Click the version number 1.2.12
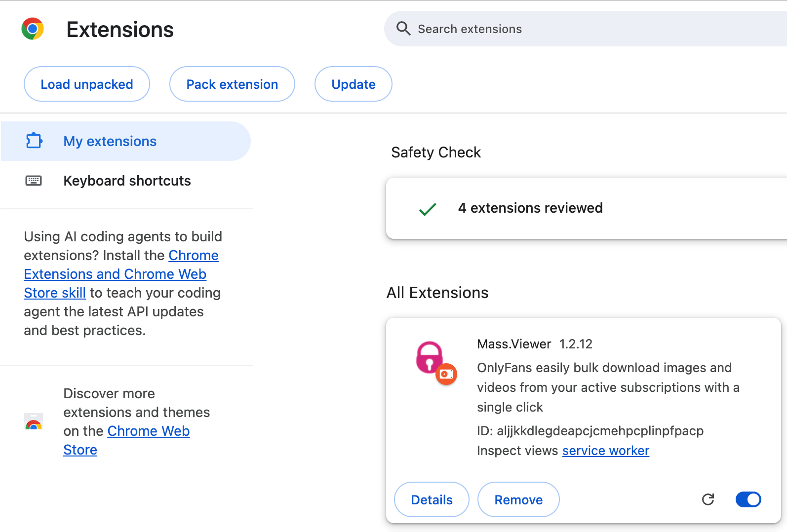Viewport: 787px width, 532px height. click(576, 344)
